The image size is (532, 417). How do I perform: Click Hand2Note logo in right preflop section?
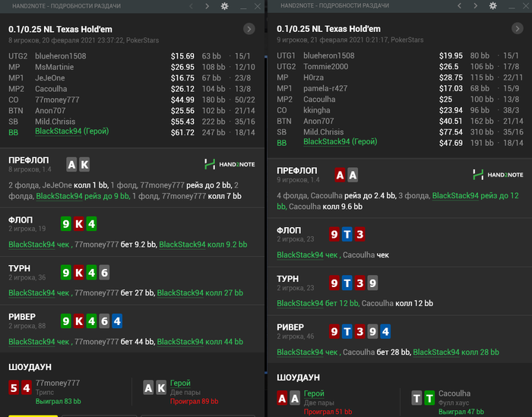click(x=498, y=175)
